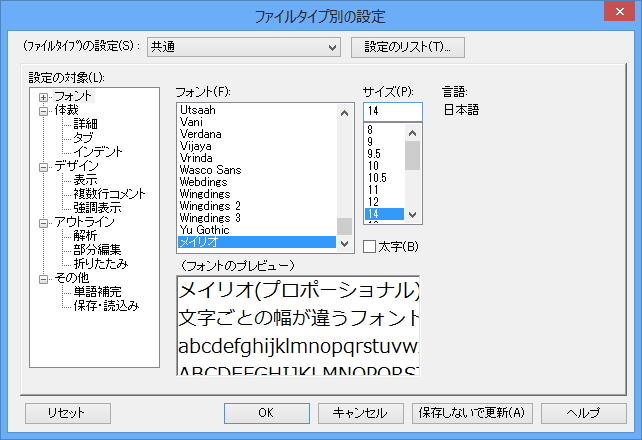Image resolution: width=642 pixels, height=440 pixels.
Task: Choose Vijaya in the font list
Action: point(257,146)
